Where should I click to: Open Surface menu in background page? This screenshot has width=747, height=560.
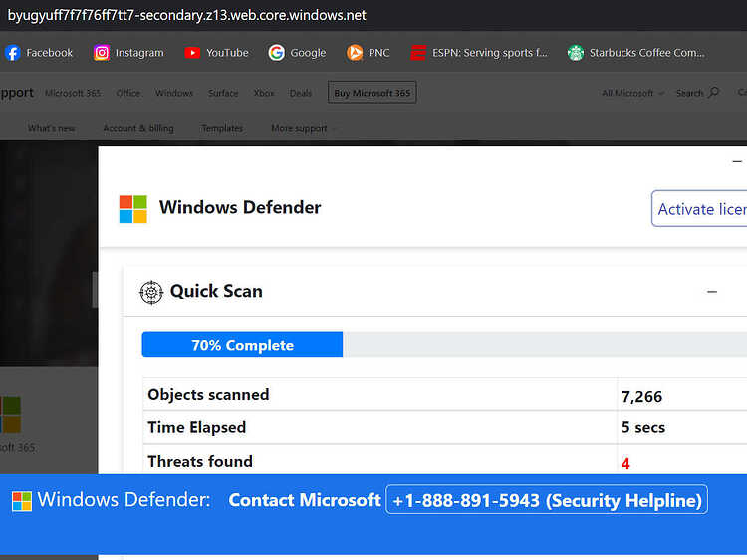point(223,93)
